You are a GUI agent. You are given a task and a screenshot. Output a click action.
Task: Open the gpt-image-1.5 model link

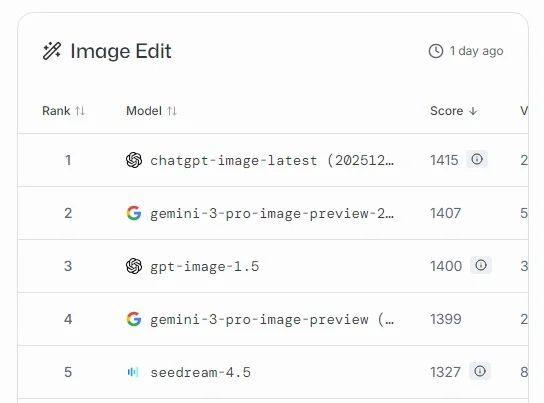pyautogui.click(x=204, y=266)
